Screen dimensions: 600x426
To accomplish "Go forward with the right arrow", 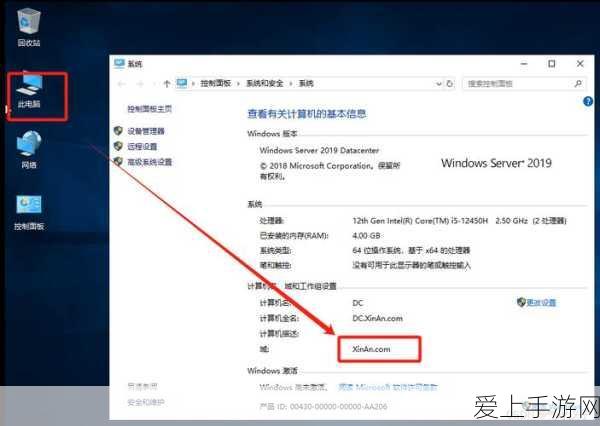I will click(x=140, y=83).
